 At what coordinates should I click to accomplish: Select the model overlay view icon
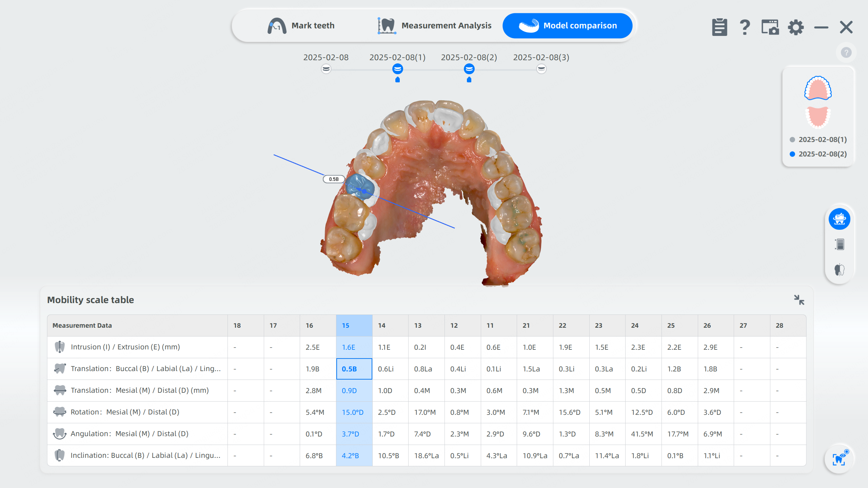pyautogui.click(x=839, y=219)
